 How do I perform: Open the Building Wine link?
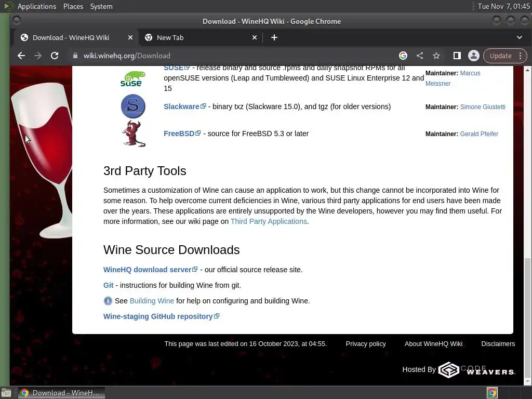click(x=152, y=301)
